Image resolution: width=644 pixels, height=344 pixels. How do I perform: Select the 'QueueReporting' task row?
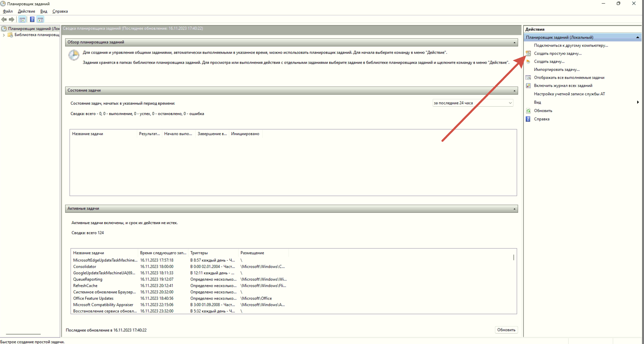coord(179,279)
